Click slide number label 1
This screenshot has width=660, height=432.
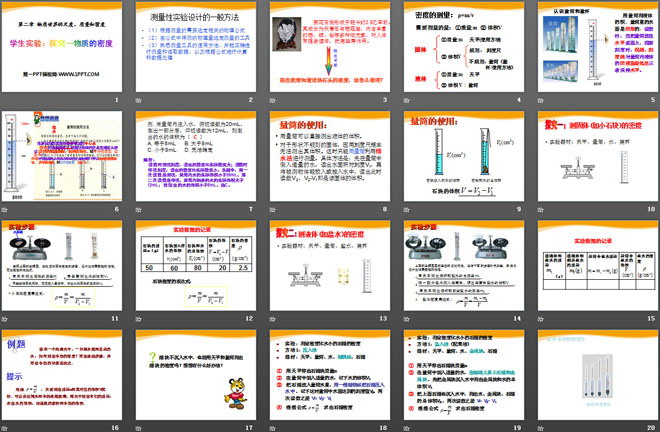tap(117, 100)
